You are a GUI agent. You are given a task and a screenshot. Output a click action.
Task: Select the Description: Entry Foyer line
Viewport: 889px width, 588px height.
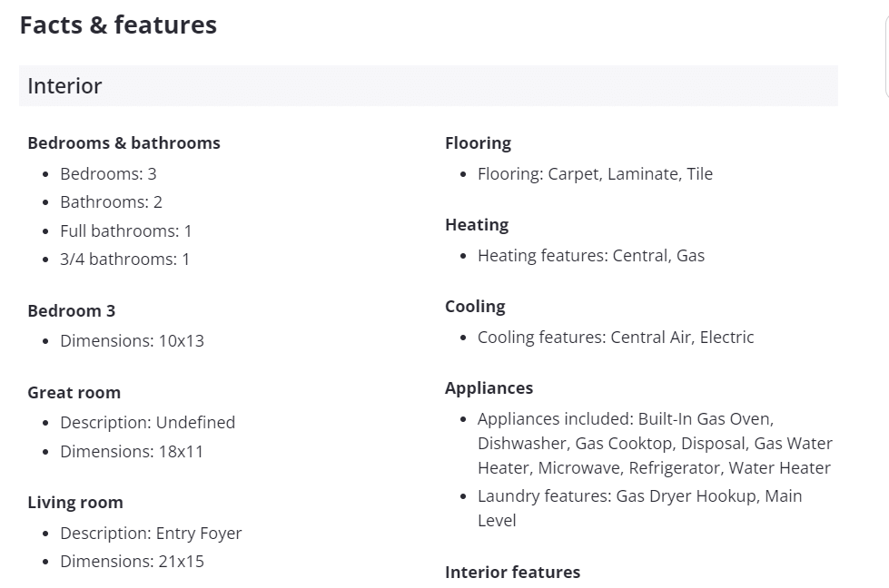151,534
